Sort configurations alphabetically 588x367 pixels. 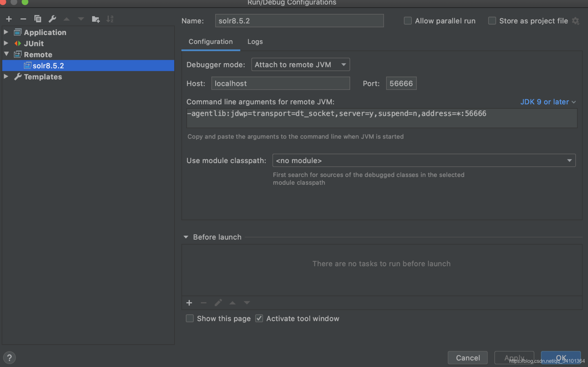[x=110, y=19]
